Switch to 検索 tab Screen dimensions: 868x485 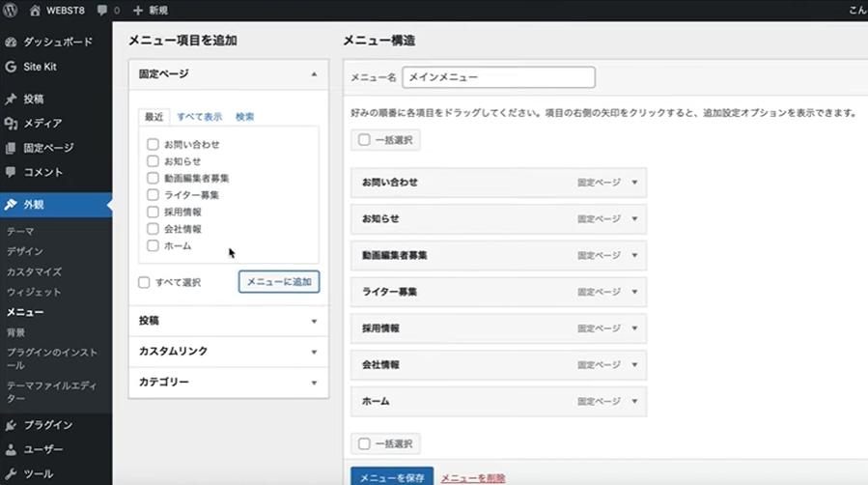click(x=244, y=117)
